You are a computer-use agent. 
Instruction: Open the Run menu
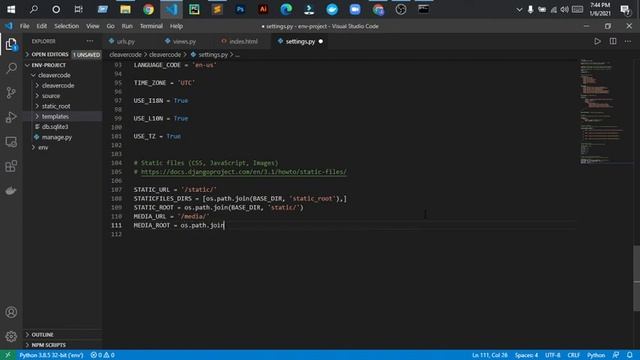tap(127, 26)
